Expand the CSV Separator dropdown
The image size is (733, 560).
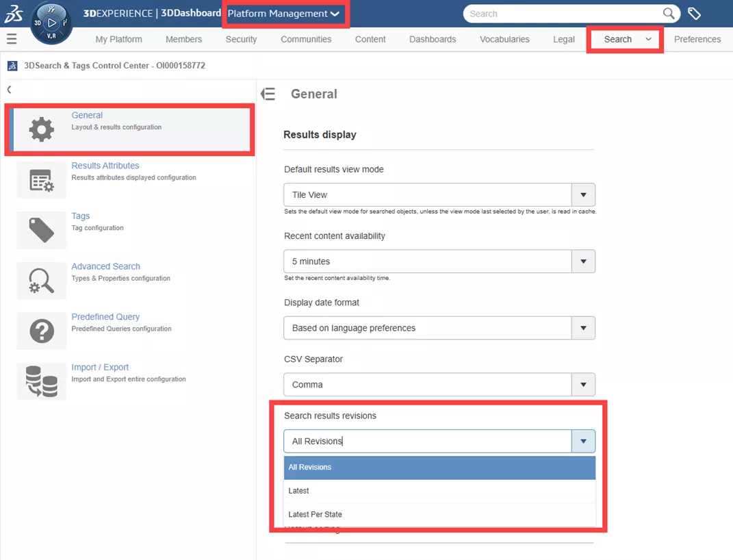coord(583,384)
